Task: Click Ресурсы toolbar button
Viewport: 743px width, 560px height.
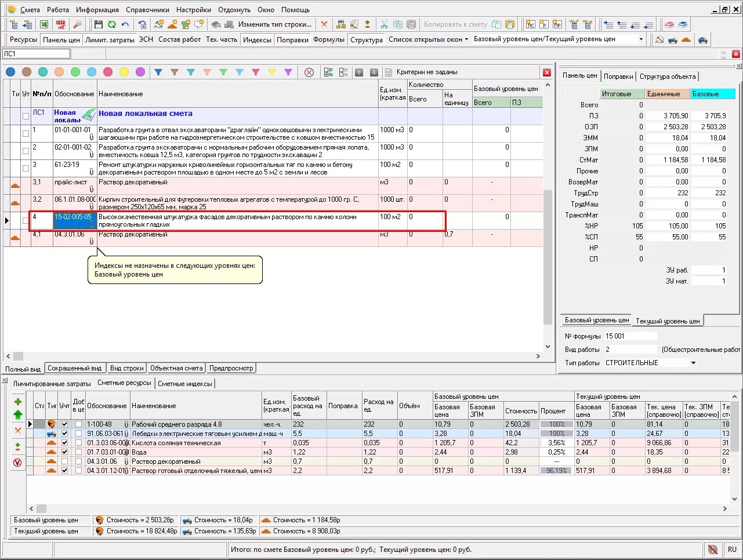Action: (23, 39)
